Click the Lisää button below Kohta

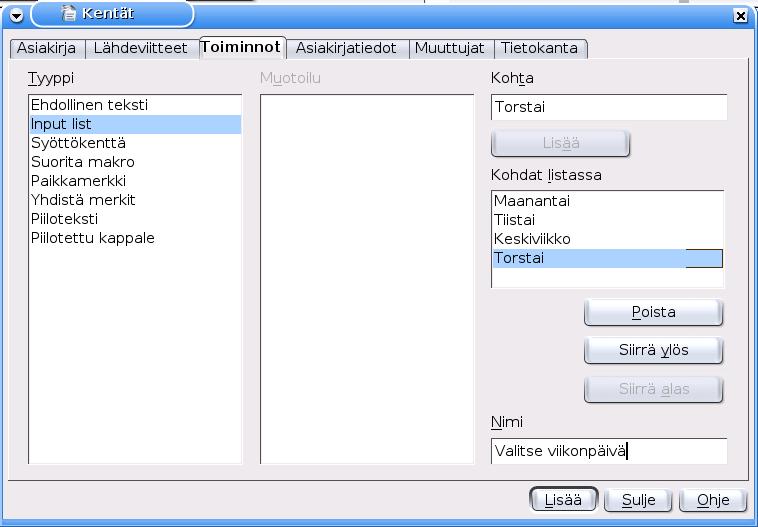[x=560, y=143]
